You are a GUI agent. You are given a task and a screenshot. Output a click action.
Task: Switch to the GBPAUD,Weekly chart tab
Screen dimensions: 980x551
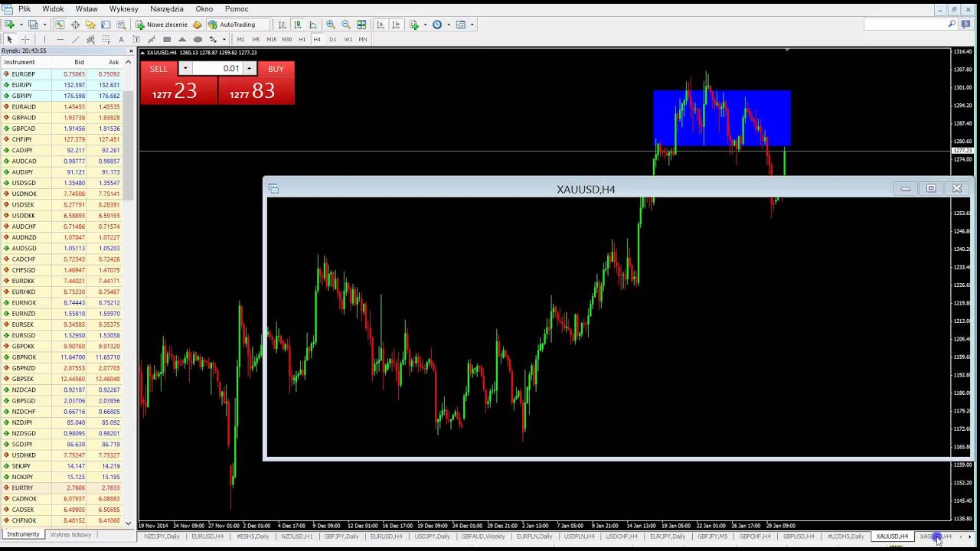point(483,536)
